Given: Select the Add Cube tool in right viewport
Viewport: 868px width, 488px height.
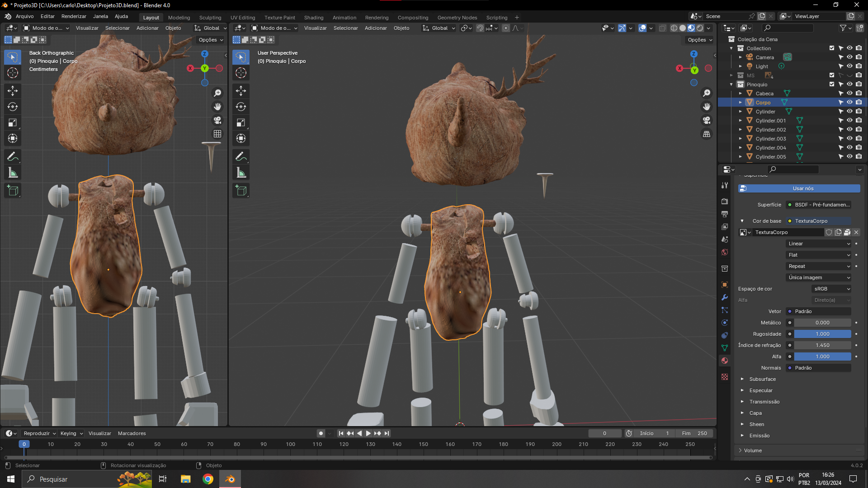Looking at the screenshot, I should 241,191.
